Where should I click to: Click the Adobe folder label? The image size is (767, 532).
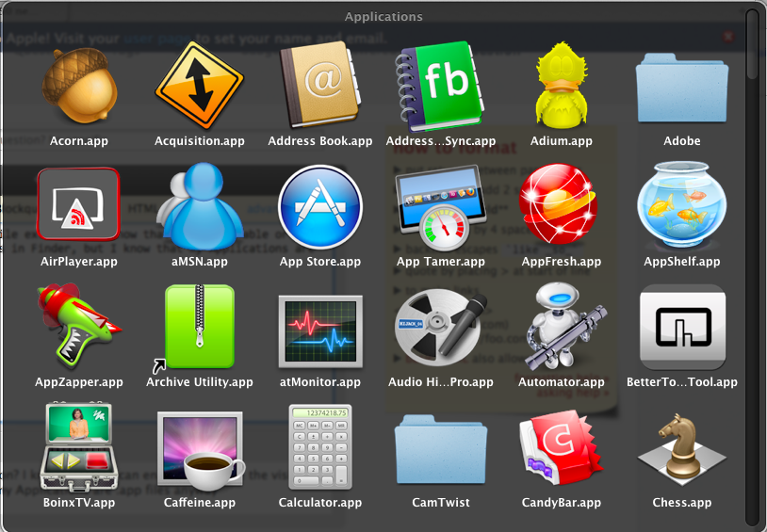682,141
